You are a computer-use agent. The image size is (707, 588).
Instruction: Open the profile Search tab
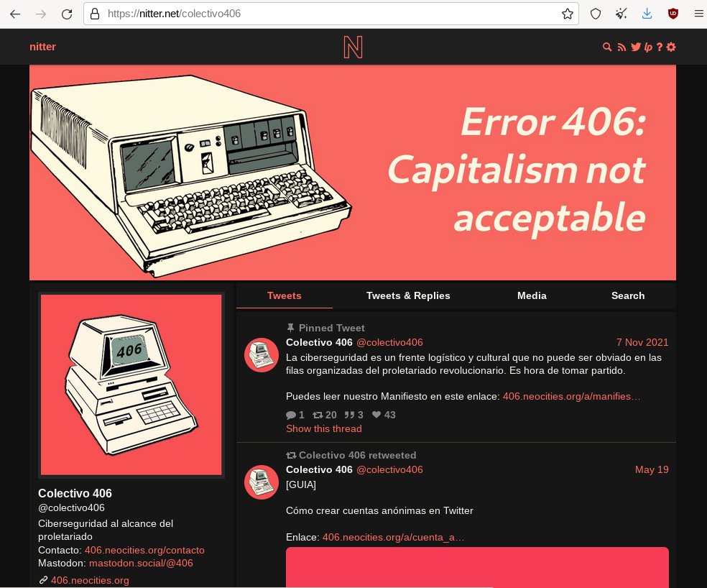pos(628,295)
